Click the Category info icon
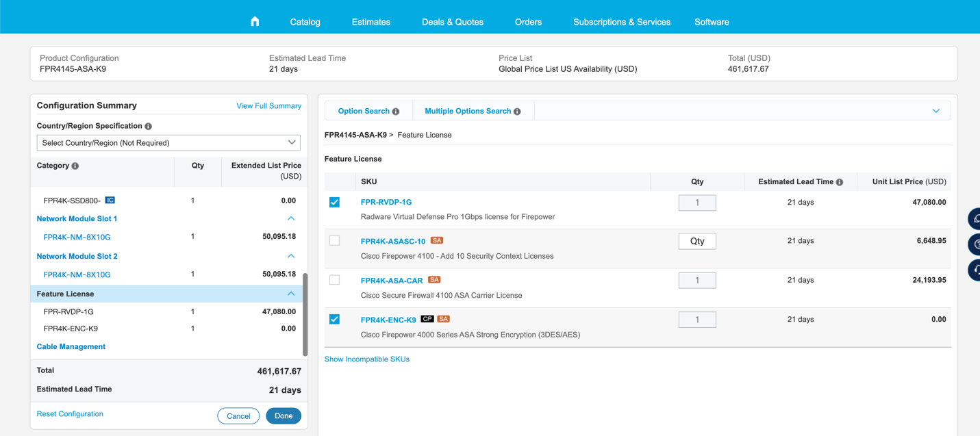Image resolution: width=980 pixels, height=436 pixels. (x=75, y=166)
